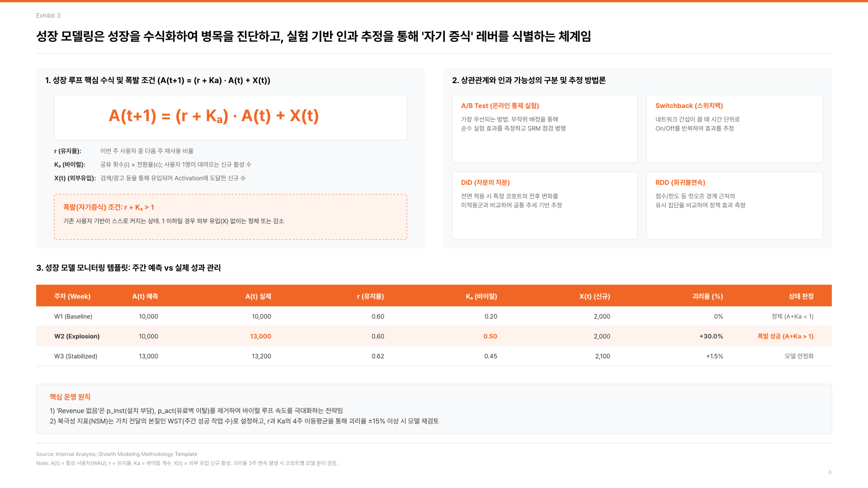Image resolution: width=868 pixels, height=488 pixels.
Task: Click the 'Exhibit 3' label
Action: (48, 15)
